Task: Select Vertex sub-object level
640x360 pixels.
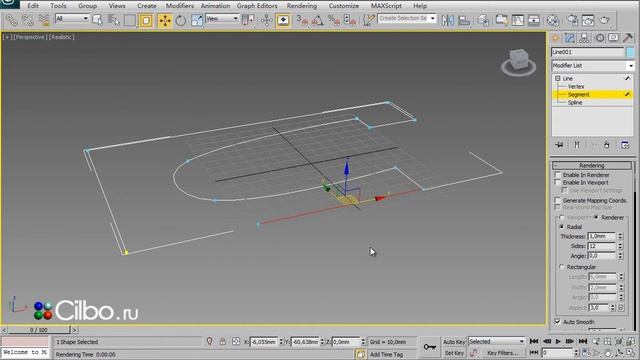Action: click(576, 87)
